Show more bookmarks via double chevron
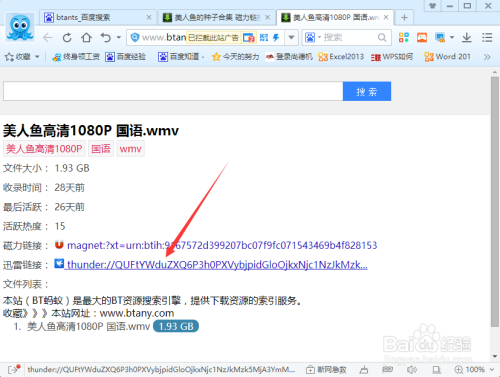This screenshot has width=500, height=377. pos(487,57)
